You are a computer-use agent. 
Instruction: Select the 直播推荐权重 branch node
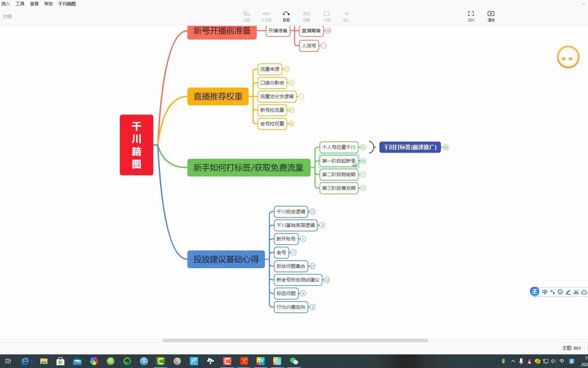pos(218,96)
